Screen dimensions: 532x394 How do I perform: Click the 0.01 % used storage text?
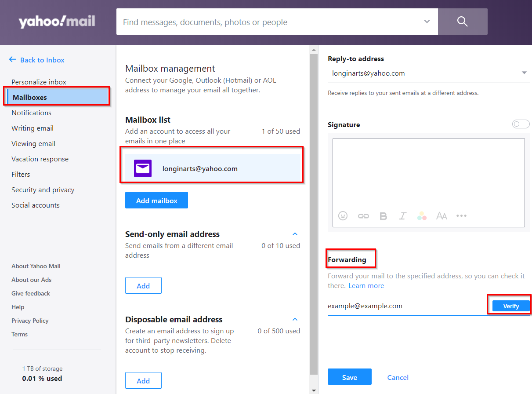click(42, 378)
